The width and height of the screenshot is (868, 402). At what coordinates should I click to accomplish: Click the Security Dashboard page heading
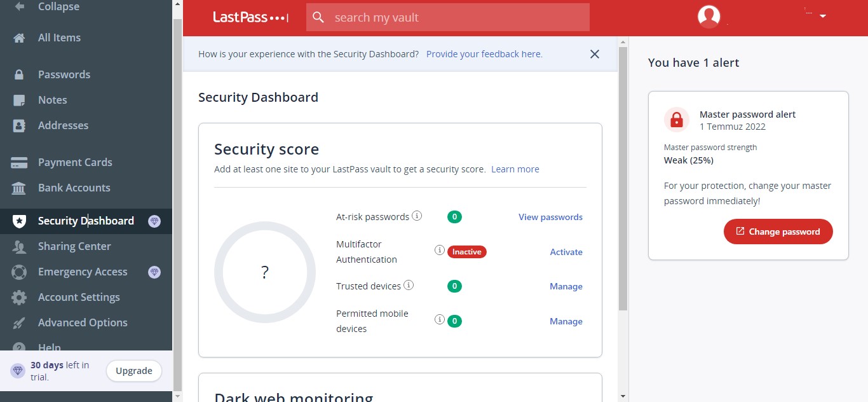(x=258, y=97)
